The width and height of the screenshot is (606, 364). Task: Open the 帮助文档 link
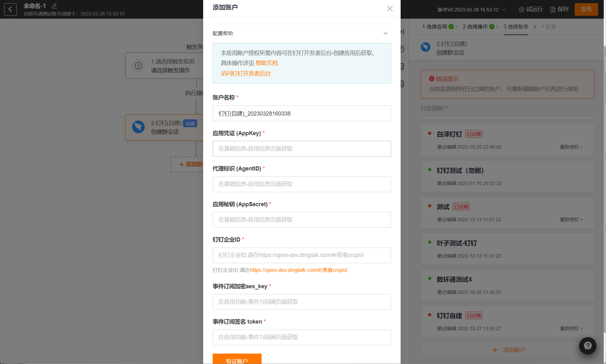point(267,63)
